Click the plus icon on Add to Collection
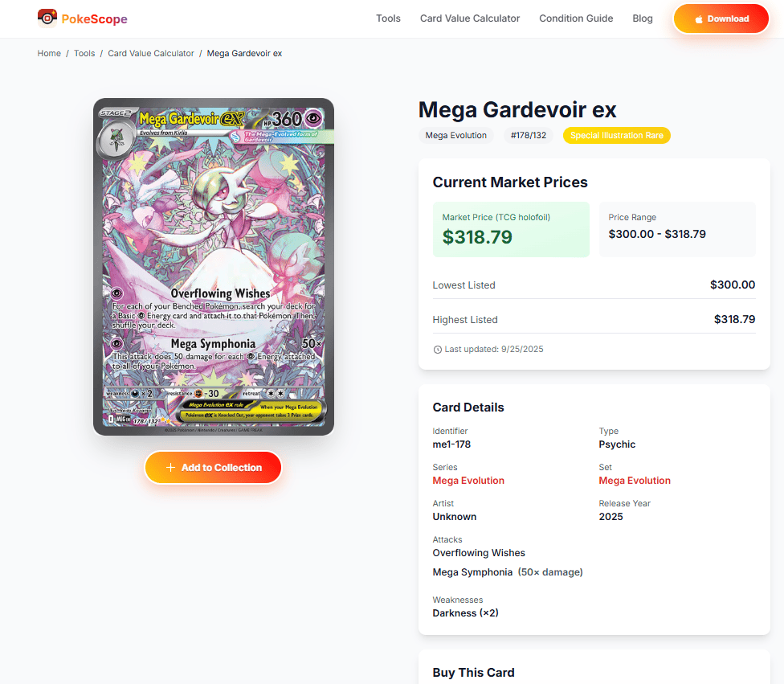Screen dimensions: 784x684 [x=170, y=467]
